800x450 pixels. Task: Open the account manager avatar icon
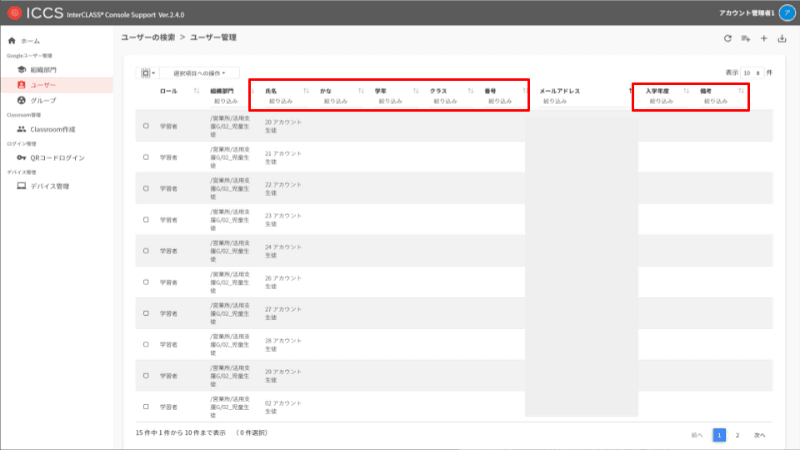click(x=787, y=13)
